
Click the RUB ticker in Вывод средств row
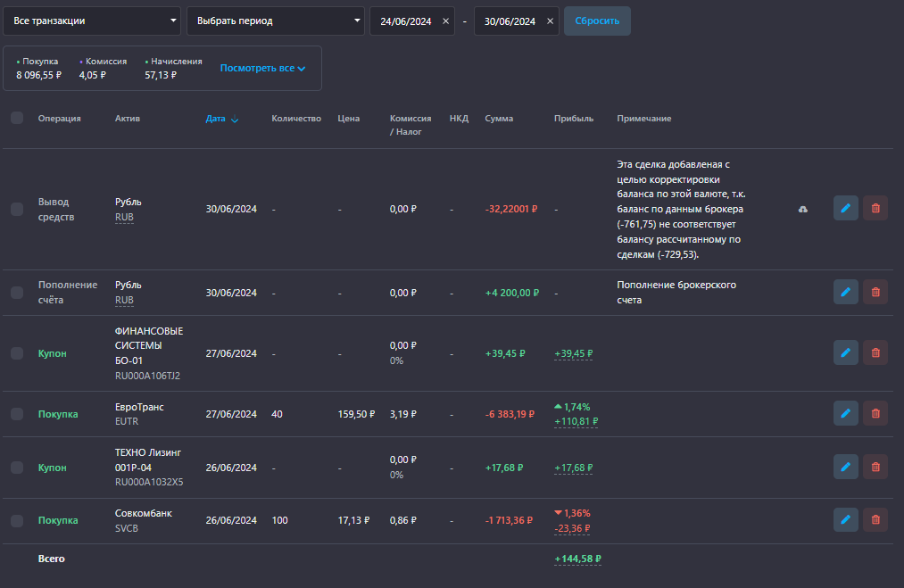pos(124,217)
